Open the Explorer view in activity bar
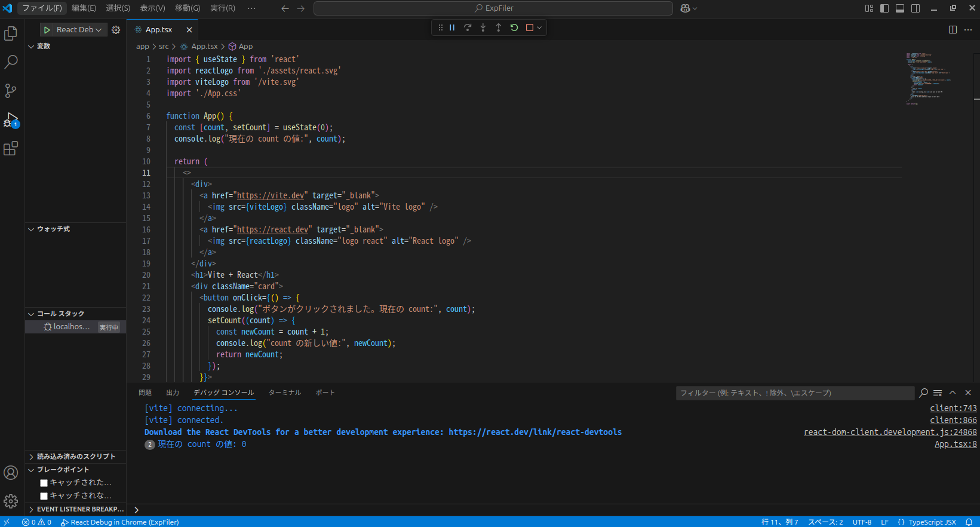The image size is (980, 527). 11,34
